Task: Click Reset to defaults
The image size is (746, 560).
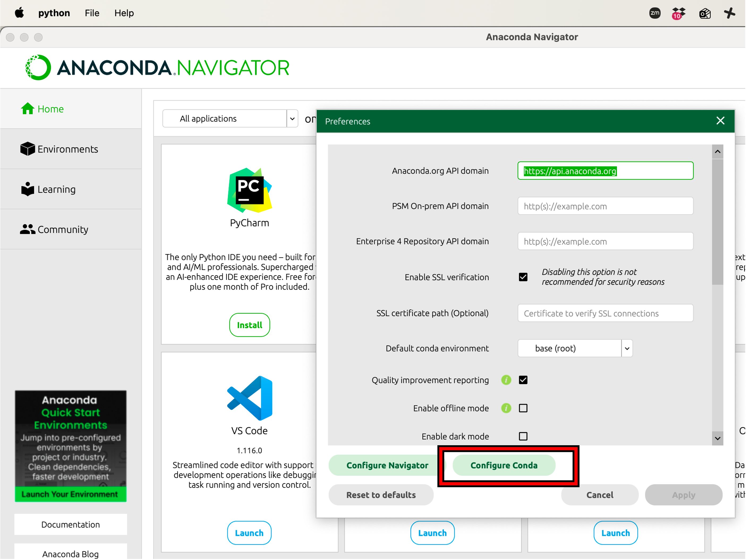Action: point(381,495)
